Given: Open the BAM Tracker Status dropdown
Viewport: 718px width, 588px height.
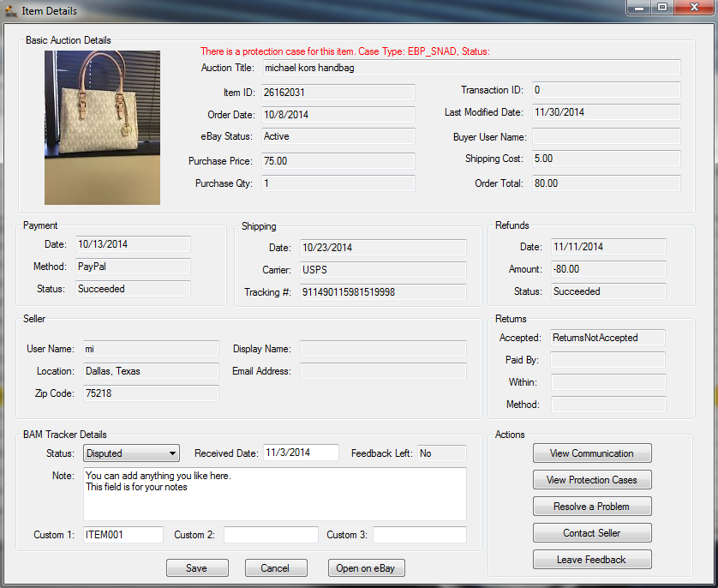Looking at the screenshot, I should point(131,453).
